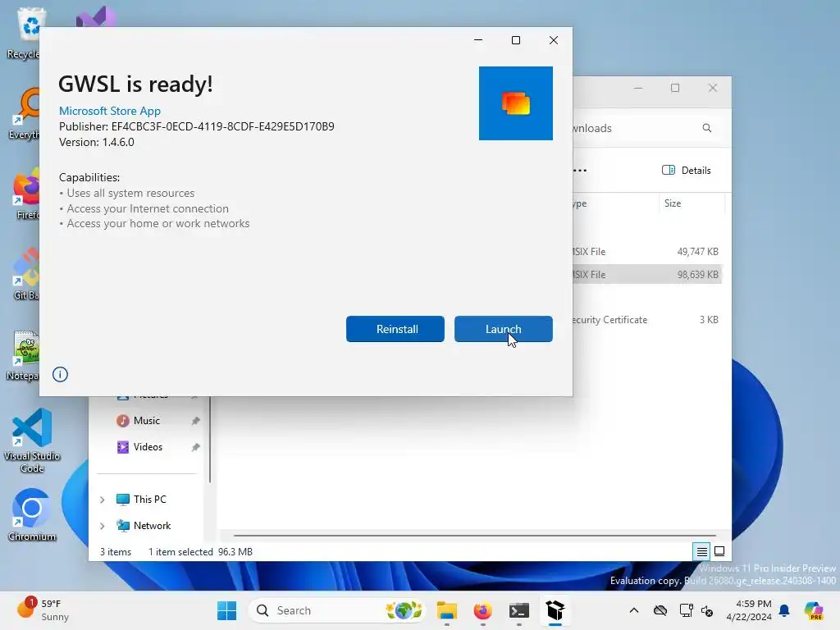Open Everything search desktop shortcut
Image resolution: width=840 pixels, height=630 pixels.
point(25,113)
